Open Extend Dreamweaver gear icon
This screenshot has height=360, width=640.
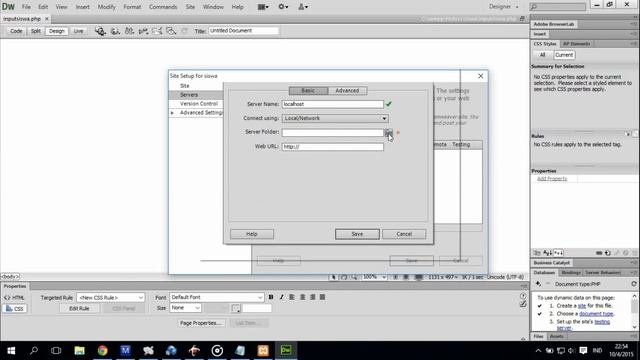283,7
